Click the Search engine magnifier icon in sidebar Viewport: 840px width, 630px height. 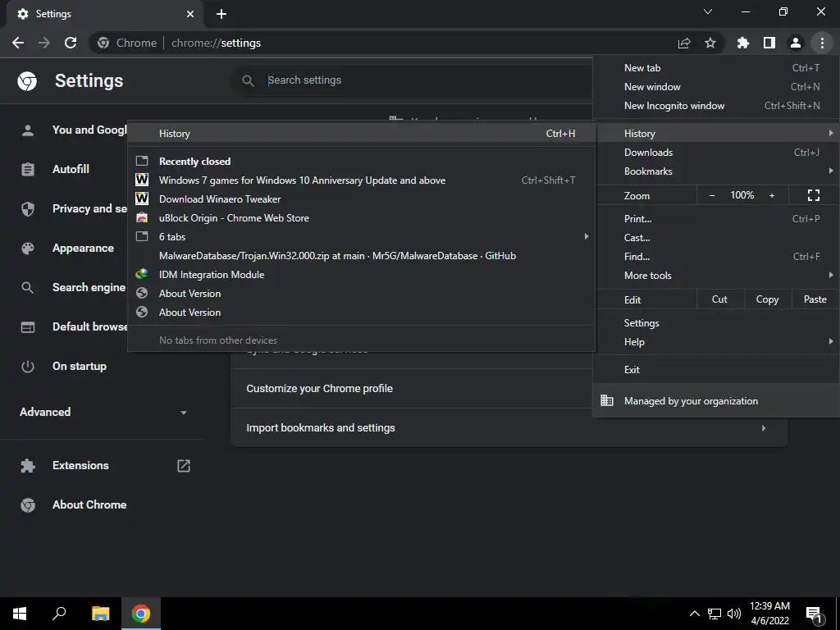click(x=27, y=288)
